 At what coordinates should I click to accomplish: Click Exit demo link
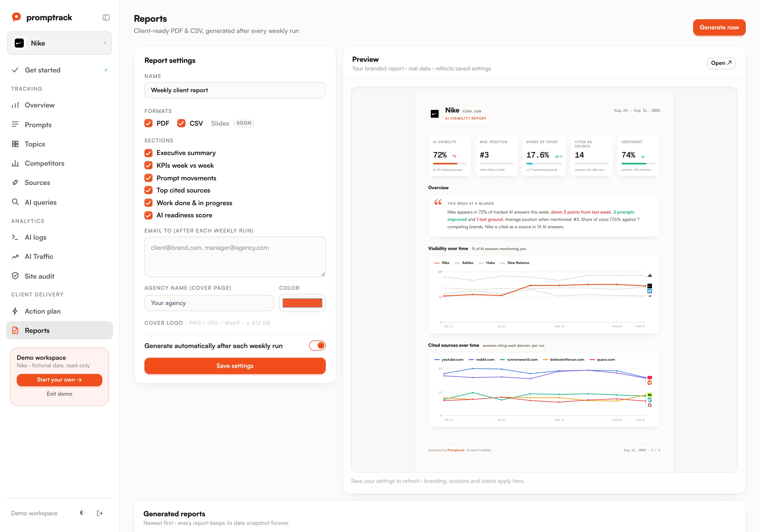(60, 394)
